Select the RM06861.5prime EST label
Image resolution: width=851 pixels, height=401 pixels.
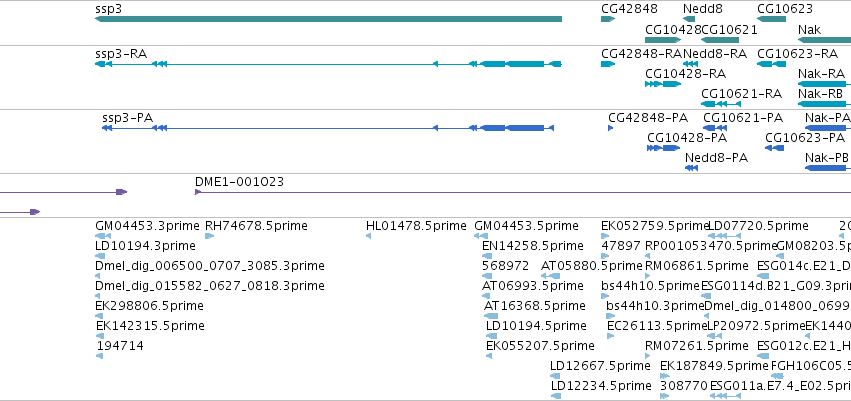(697, 266)
